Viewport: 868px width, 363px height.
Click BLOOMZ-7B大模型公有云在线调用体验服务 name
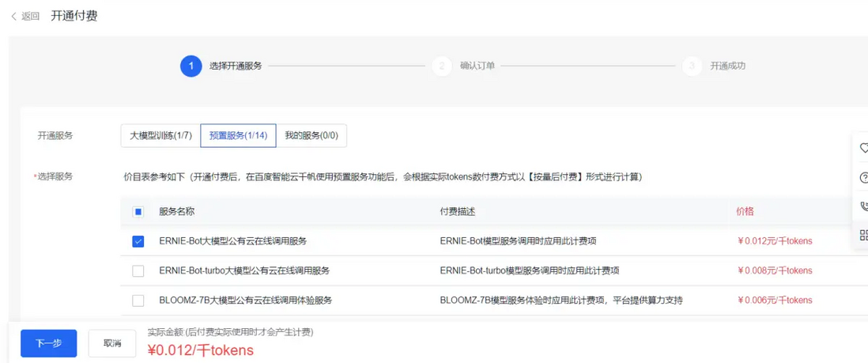pos(245,301)
